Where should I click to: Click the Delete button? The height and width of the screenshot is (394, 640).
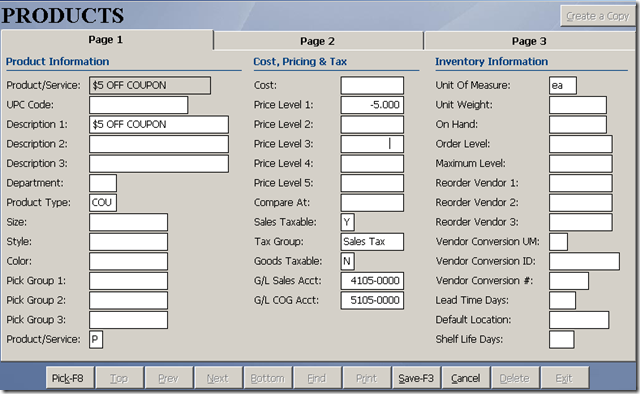pos(515,378)
